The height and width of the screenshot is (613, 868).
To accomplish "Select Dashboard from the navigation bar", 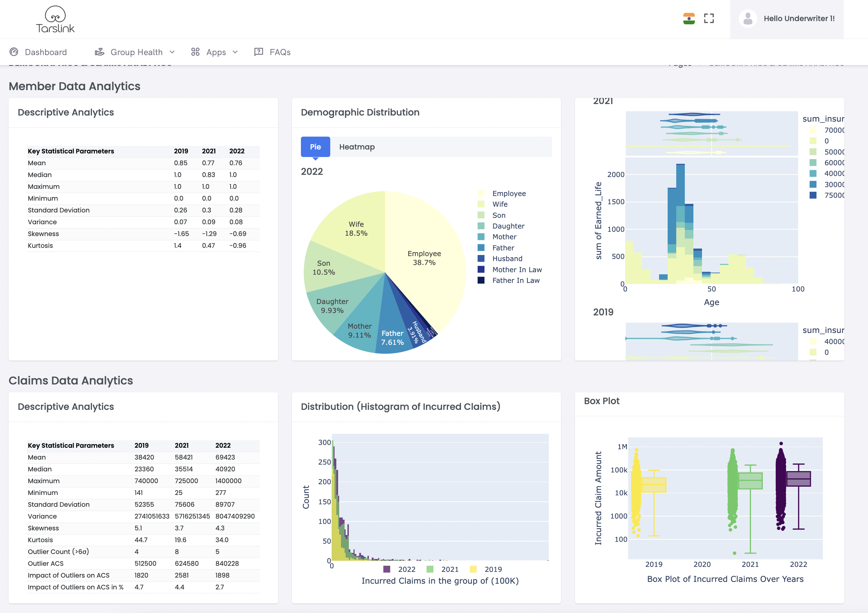I will tap(46, 52).
